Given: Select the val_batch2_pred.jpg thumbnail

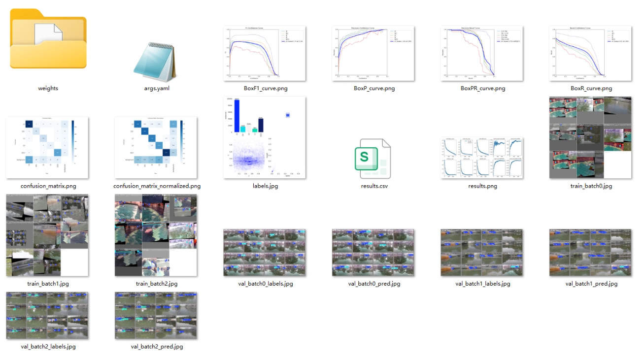Looking at the screenshot, I should click(156, 315).
